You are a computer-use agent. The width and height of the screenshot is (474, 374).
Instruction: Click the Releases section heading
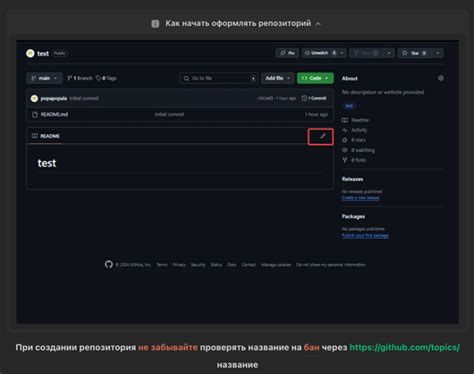point(352,179)
